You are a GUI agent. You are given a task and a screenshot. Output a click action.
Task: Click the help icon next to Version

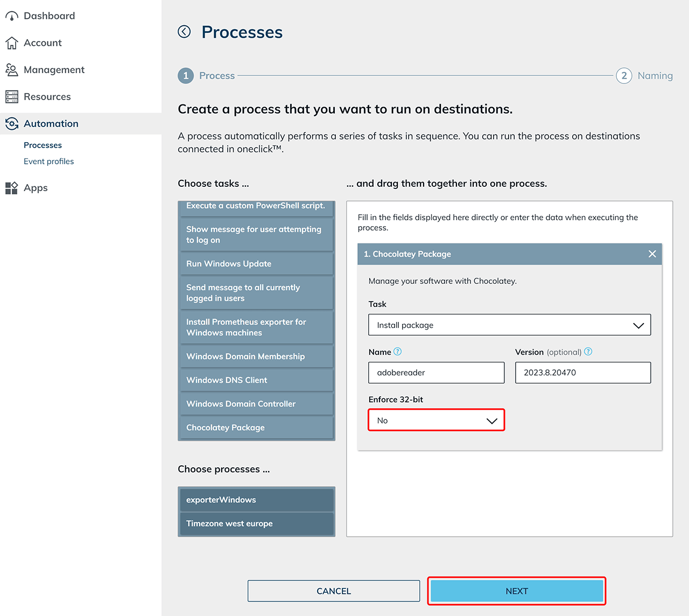point(588,352)
